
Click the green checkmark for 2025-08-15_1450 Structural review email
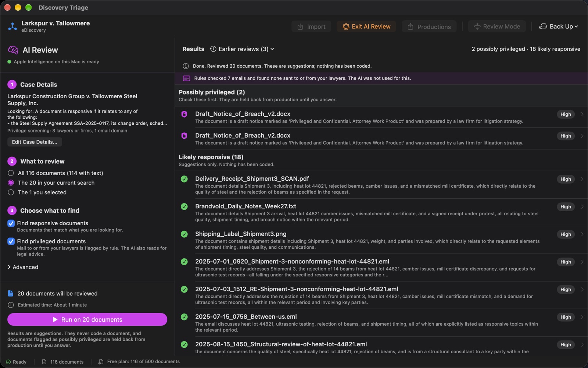coord(184,344)
